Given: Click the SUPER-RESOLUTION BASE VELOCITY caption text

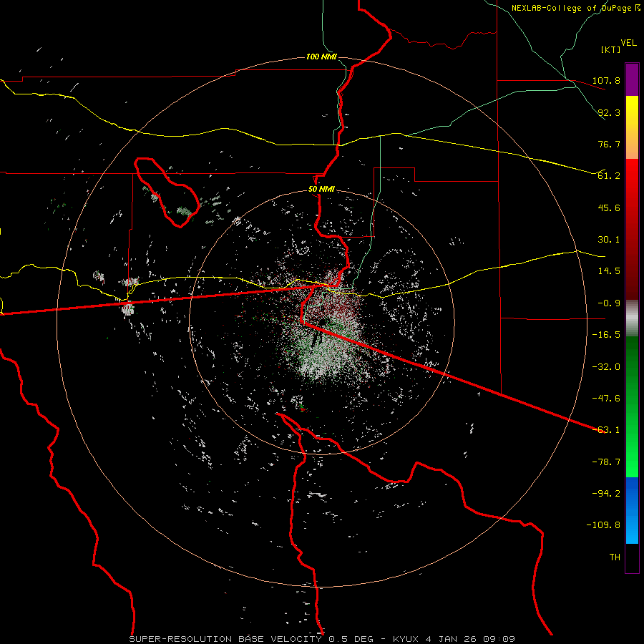Looking at the screenshot, I should (x=225, y=639).
